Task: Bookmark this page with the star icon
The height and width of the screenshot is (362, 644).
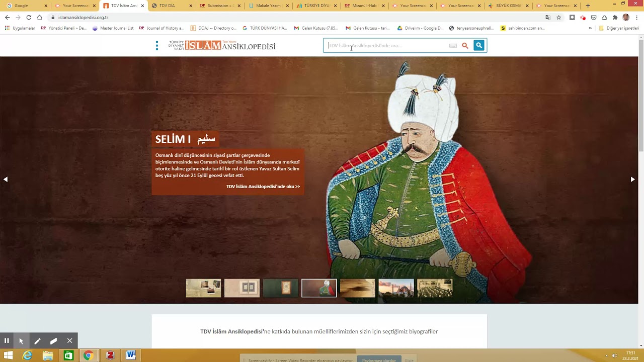Action: point(558,18)
